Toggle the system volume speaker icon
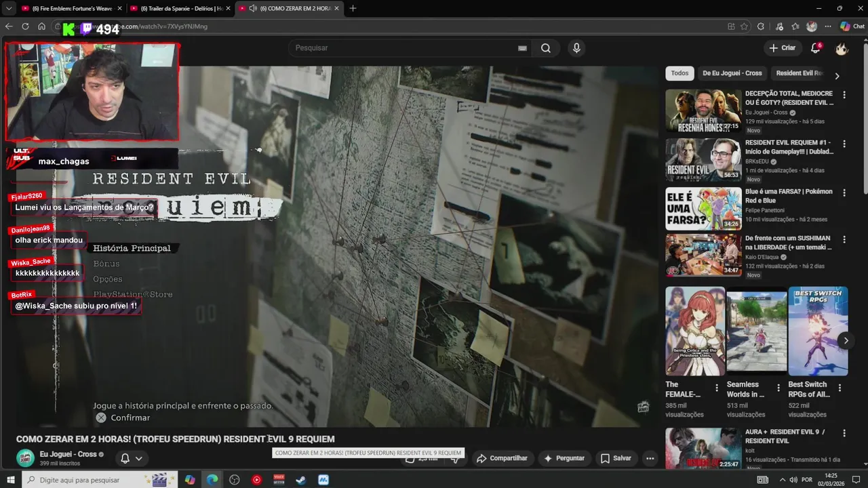The width and height of the screenshot is (868, 488). 792,480
